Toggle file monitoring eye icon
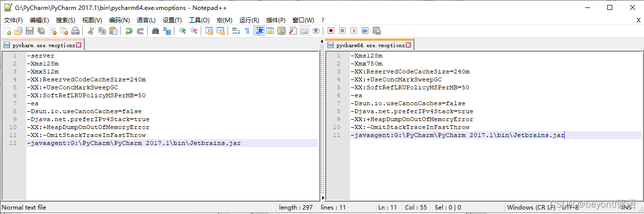644x214 pixels. (316, 31)
